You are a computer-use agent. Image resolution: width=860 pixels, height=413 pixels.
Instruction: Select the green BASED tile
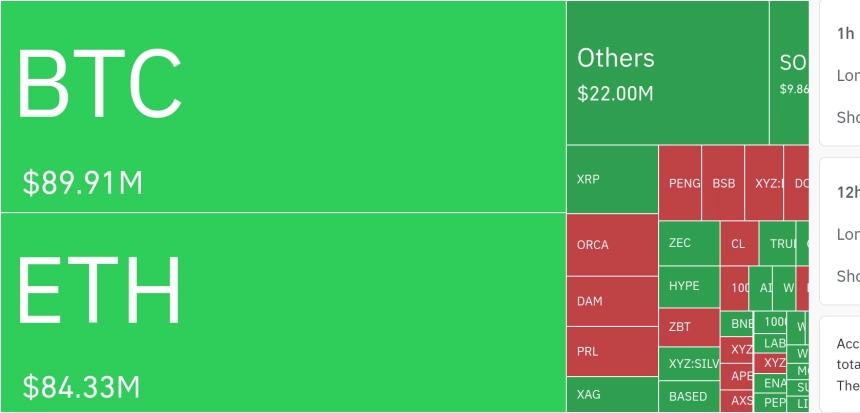689,396
